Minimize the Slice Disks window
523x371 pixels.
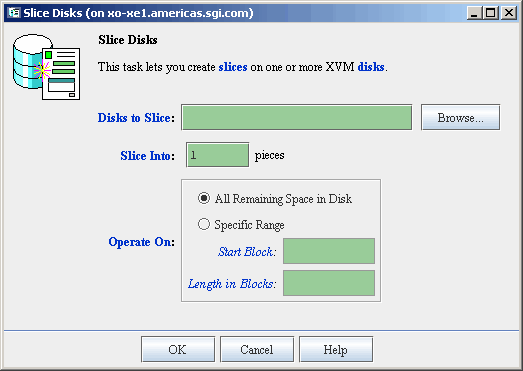point(474,13)
